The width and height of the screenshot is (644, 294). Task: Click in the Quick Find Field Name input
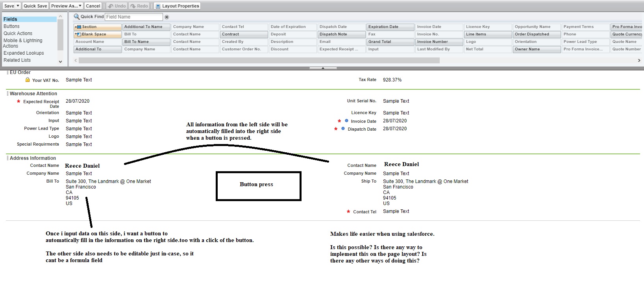tap(134, 17)
